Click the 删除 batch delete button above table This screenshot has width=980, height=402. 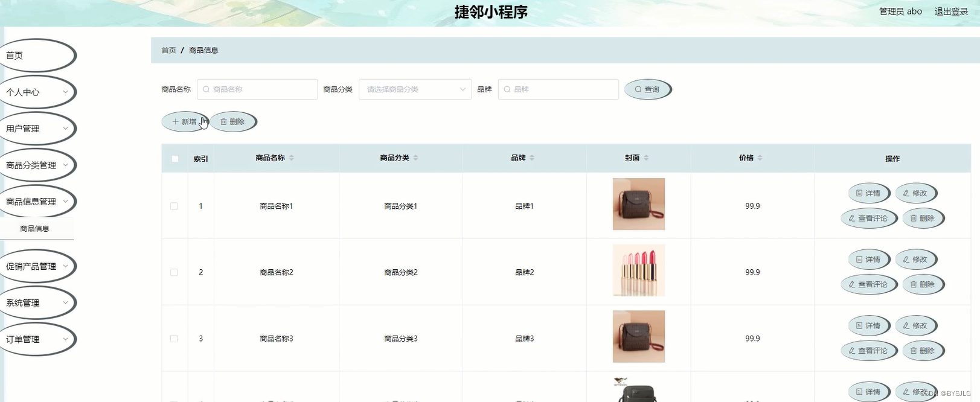[233, 121]
